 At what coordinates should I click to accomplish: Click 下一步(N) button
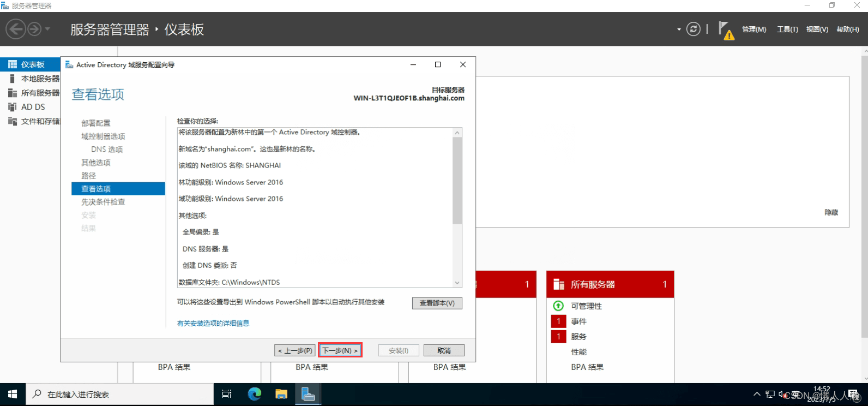click(340, 350)
